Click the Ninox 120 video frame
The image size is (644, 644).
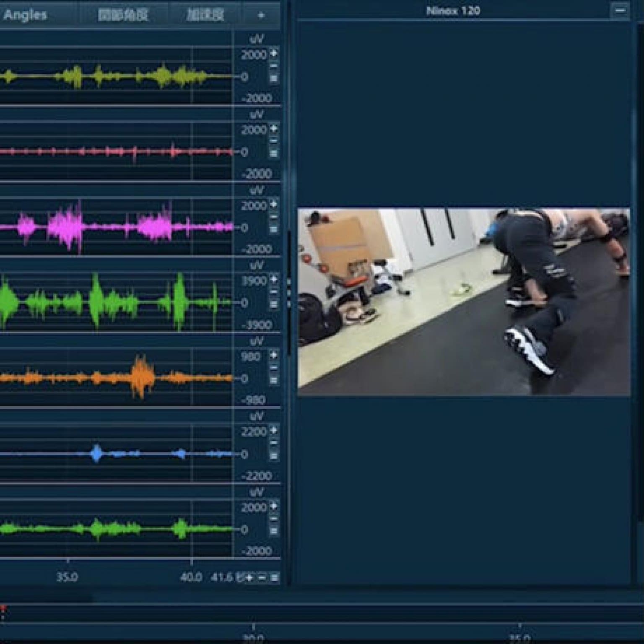(x=463, y=302)
